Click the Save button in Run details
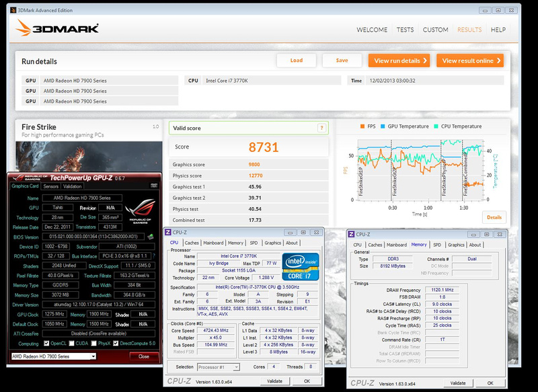Screen dimensions: 538x392 [x=342, y=61]
